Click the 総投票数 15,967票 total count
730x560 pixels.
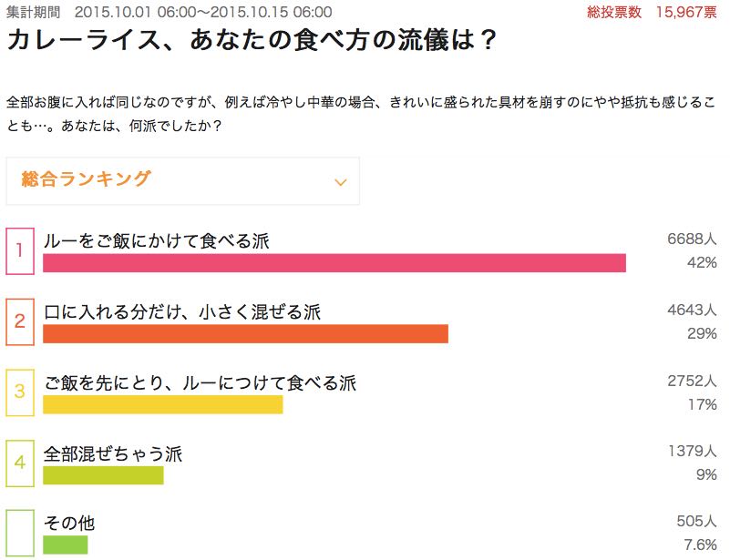pos(652,13)
